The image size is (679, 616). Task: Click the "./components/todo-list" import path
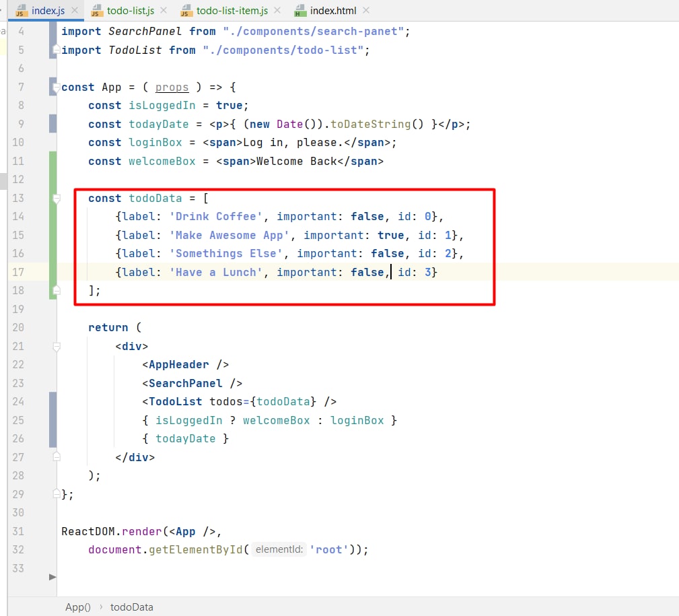[283, 50]
